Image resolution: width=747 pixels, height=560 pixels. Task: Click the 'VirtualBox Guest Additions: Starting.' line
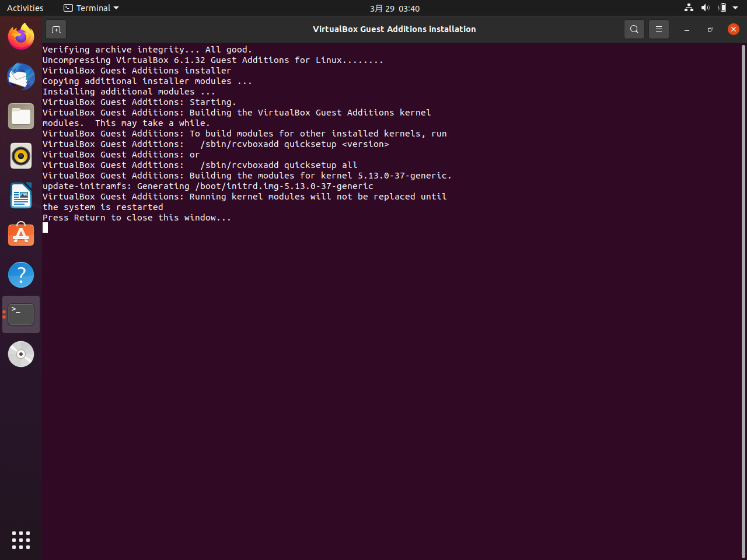(139, 102)
